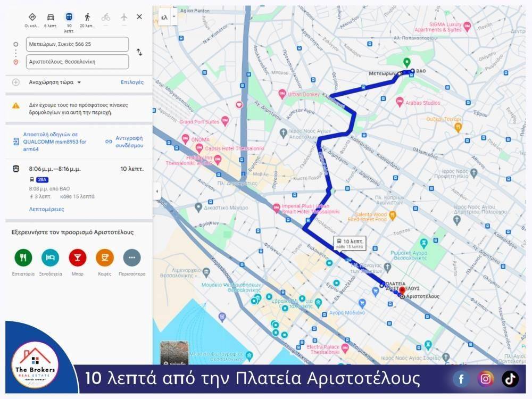Click the Καφές coffee cup icon
Viewport: 532px width, 399px height.
tap(105, 257)
